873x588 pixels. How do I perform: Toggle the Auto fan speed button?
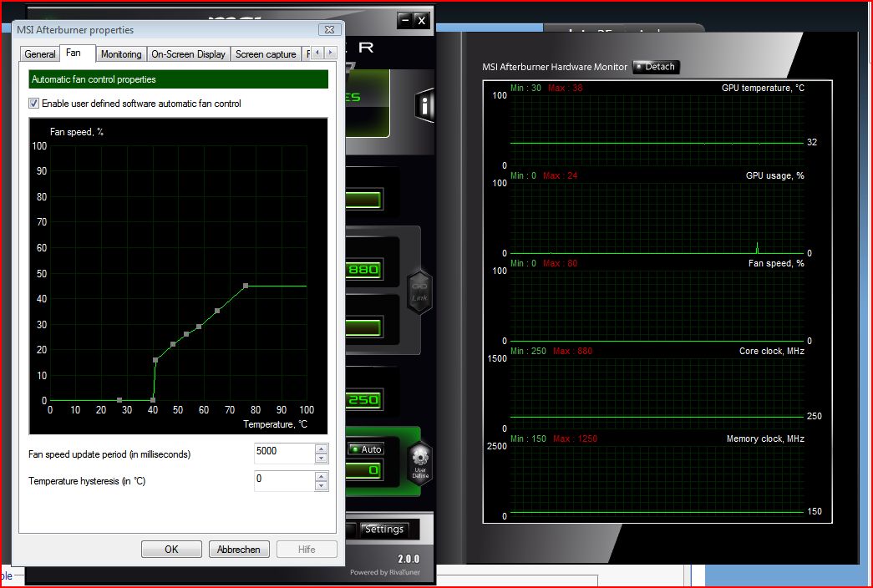366,449
